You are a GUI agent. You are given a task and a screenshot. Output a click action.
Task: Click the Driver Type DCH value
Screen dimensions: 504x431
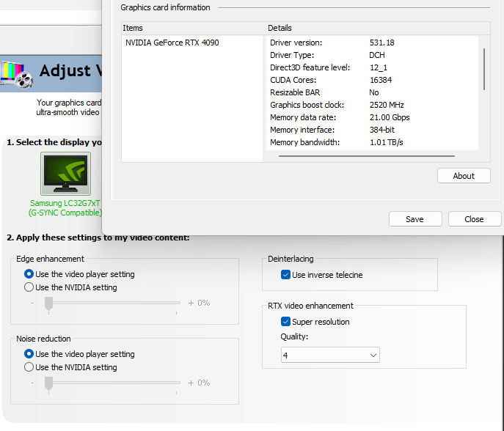coord(376,55)
